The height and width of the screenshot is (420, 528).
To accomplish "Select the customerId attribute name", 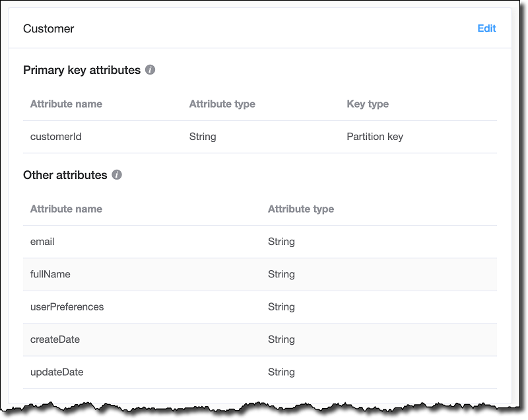I will 55,137.
